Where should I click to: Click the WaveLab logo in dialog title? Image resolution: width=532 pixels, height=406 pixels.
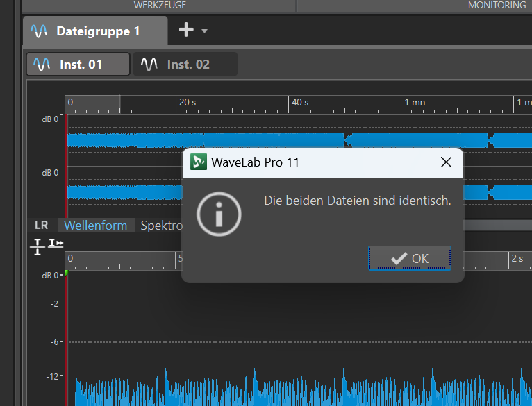pyautogui.click(x=199, y=162)
